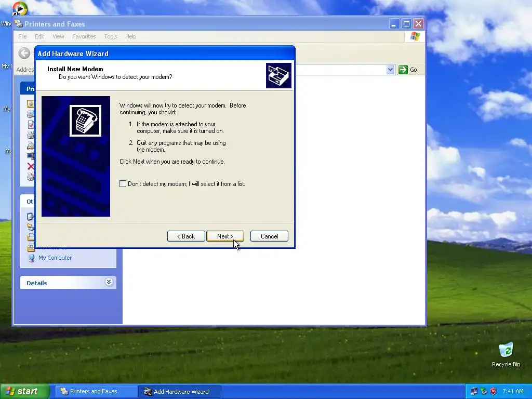Open the Tools menu in Printers and Faxes
The image size is (532, 399).
tap(110, 36)
